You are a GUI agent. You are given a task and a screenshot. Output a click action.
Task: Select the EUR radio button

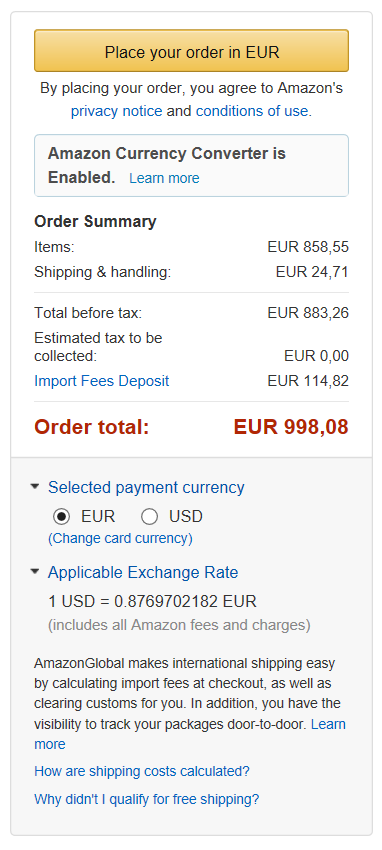(x=62, y=517)
